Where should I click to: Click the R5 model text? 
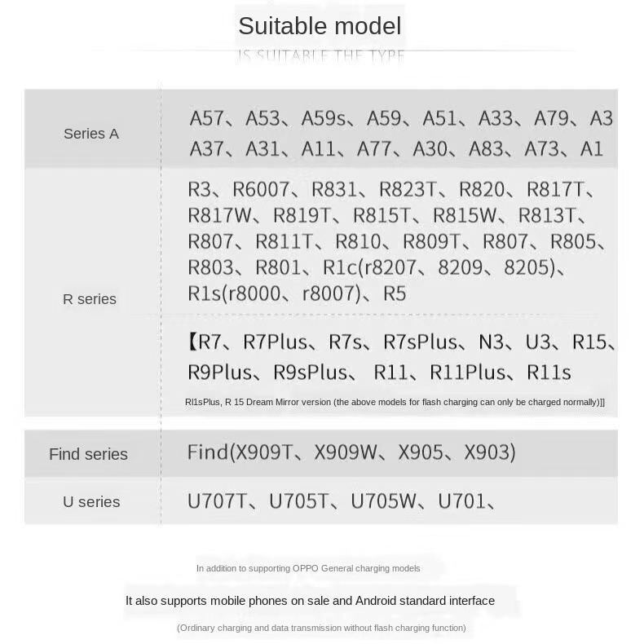coord(395,293)
